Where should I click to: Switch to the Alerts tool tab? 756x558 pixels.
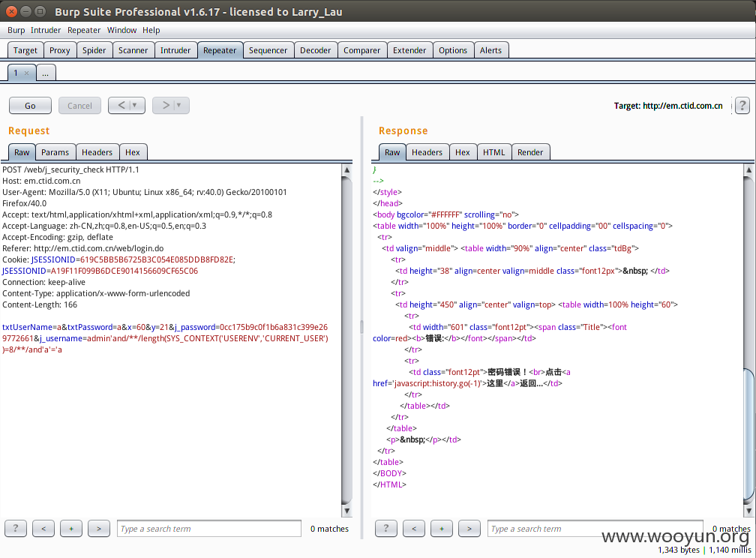490,50
